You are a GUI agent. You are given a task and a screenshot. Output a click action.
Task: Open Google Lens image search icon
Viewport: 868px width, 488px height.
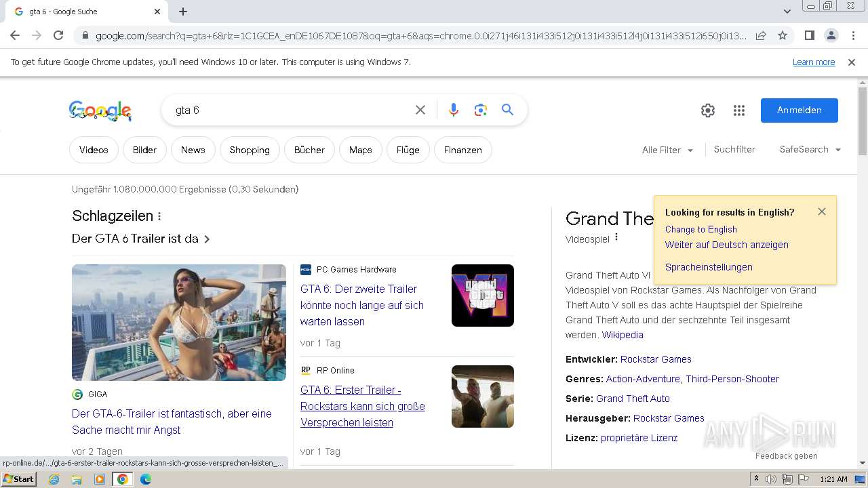[x=481, y=110]
